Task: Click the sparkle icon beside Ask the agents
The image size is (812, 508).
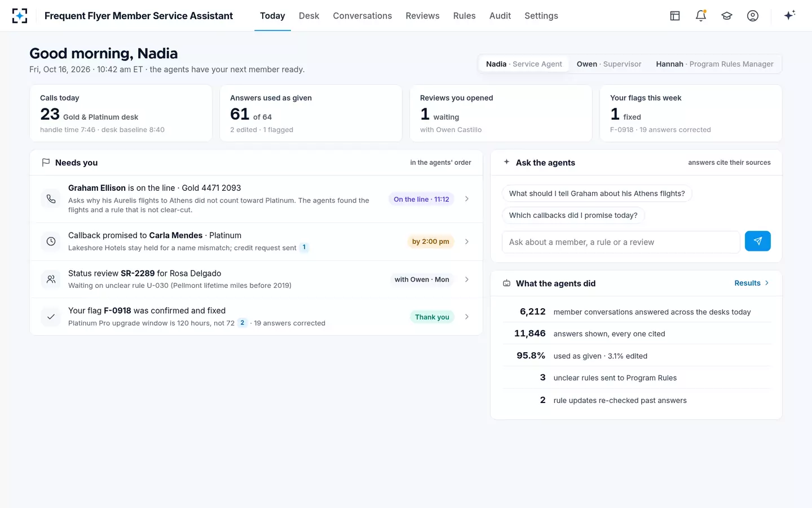Action: click(x=506, y=162)
